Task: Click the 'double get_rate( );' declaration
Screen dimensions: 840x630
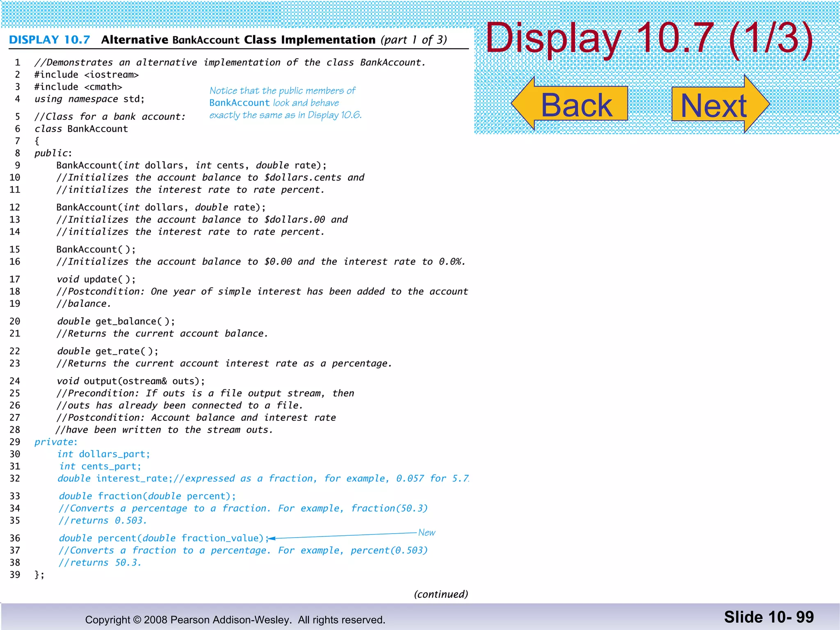Action: tap(108, 352)
